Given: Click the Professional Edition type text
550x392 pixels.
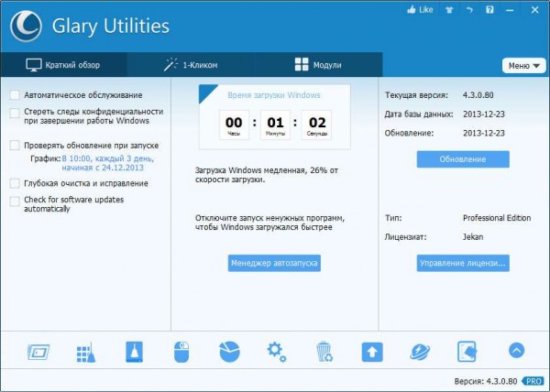Looking at the screenshot, I should pyautogui.click(x=497, y=218).
